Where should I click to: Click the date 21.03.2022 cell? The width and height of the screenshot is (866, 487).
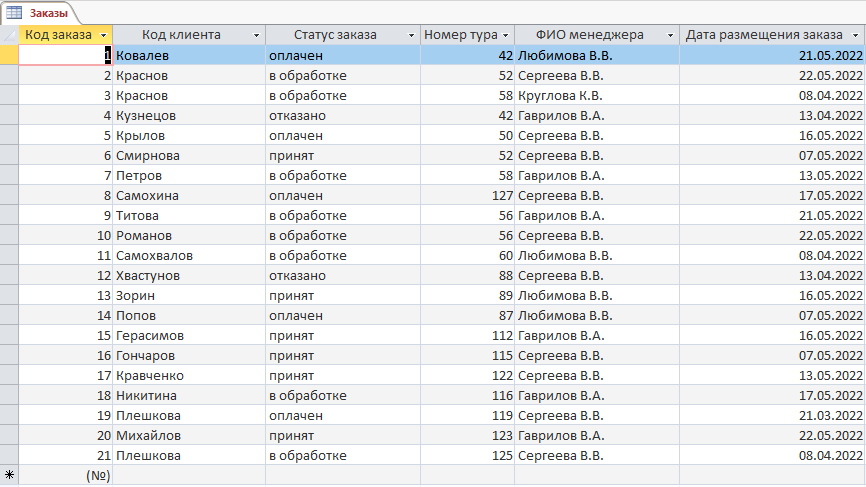click(x=772, y=416)
